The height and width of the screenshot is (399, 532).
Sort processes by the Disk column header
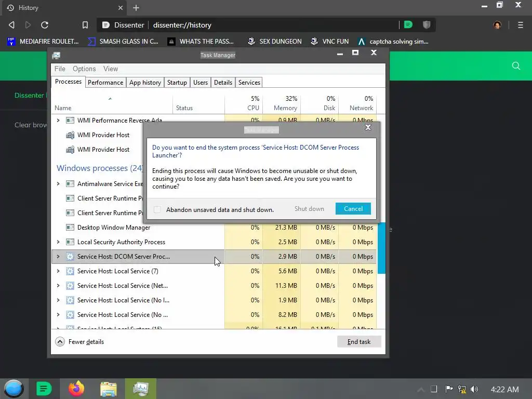320,103
